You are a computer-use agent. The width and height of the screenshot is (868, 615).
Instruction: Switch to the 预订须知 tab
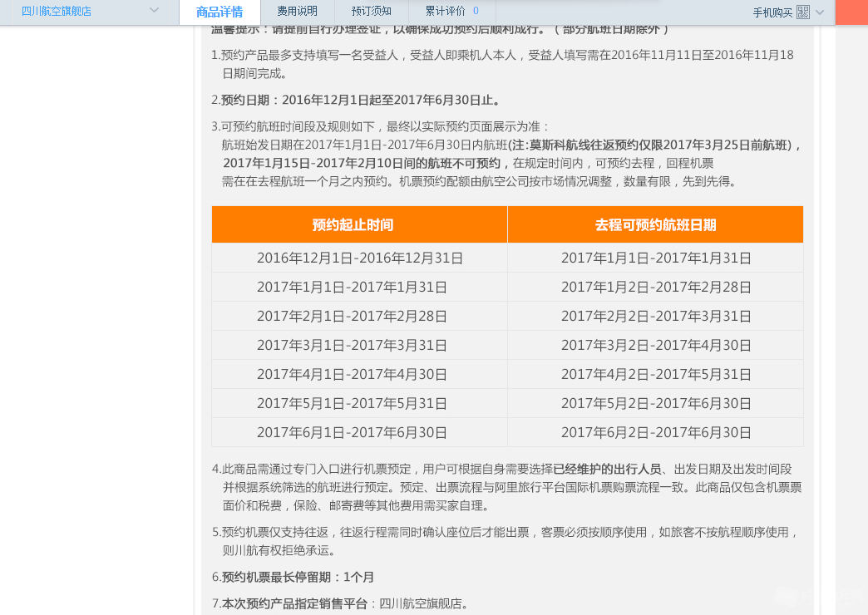pyautogui.click(x=371, y=11)
